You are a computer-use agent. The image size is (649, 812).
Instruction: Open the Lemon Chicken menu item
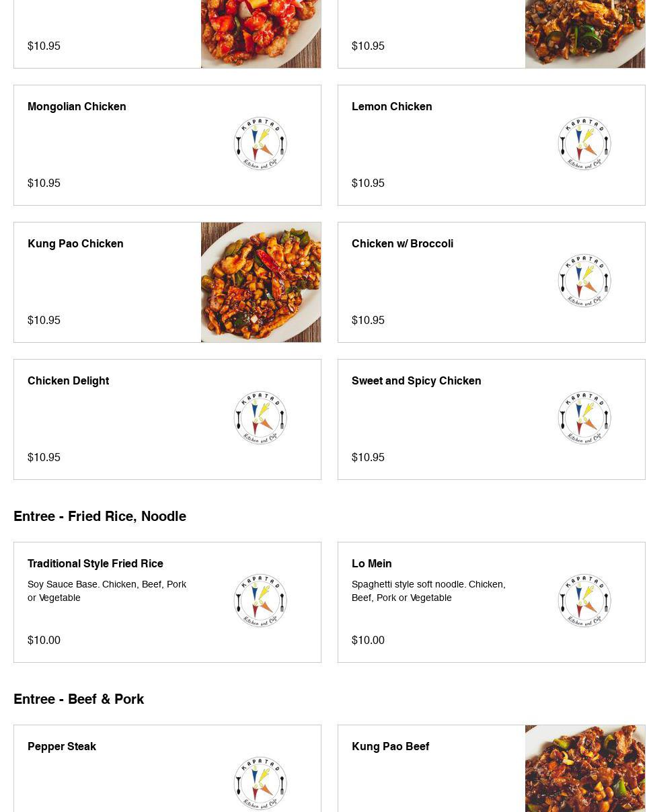tap(391, 106)
